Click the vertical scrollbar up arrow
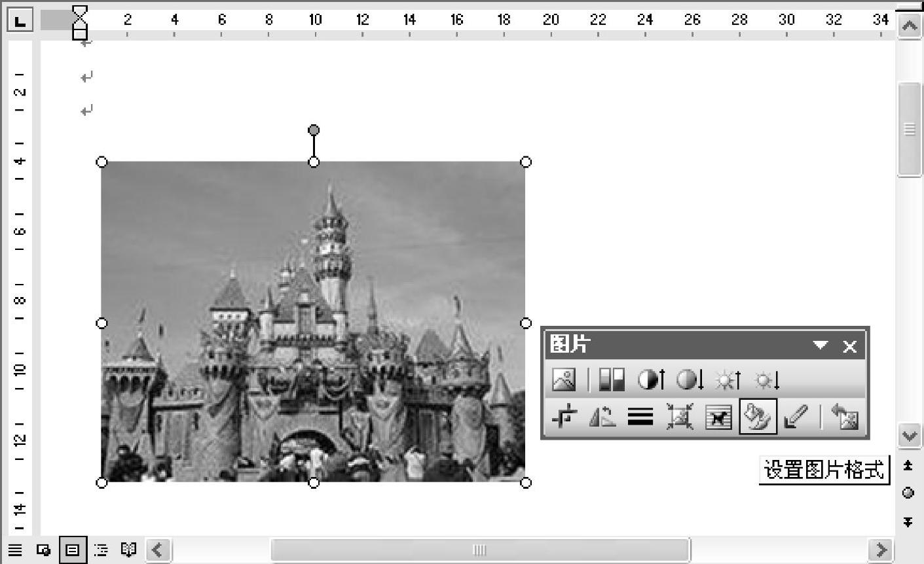 tap(909, 27)
